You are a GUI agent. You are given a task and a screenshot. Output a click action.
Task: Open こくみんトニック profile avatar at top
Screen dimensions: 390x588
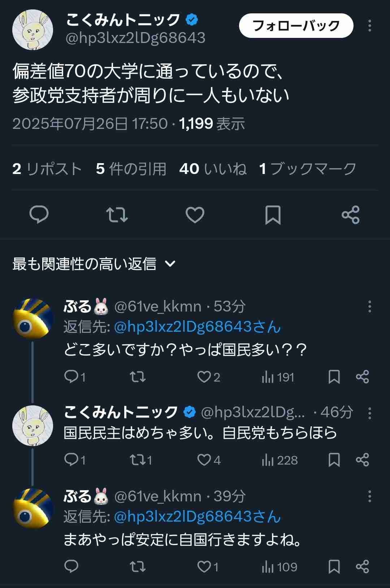33,30
